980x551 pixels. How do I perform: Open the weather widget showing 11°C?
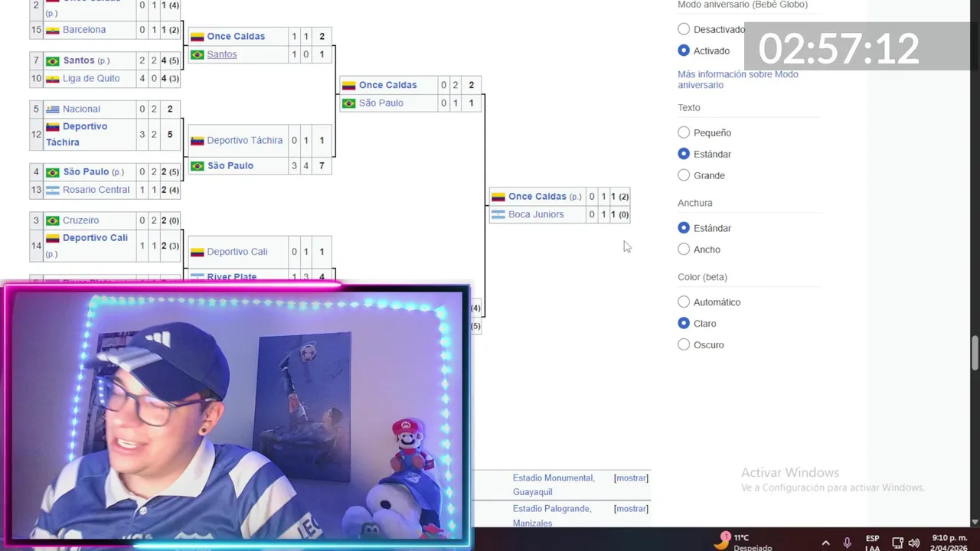tap(741, 542)
